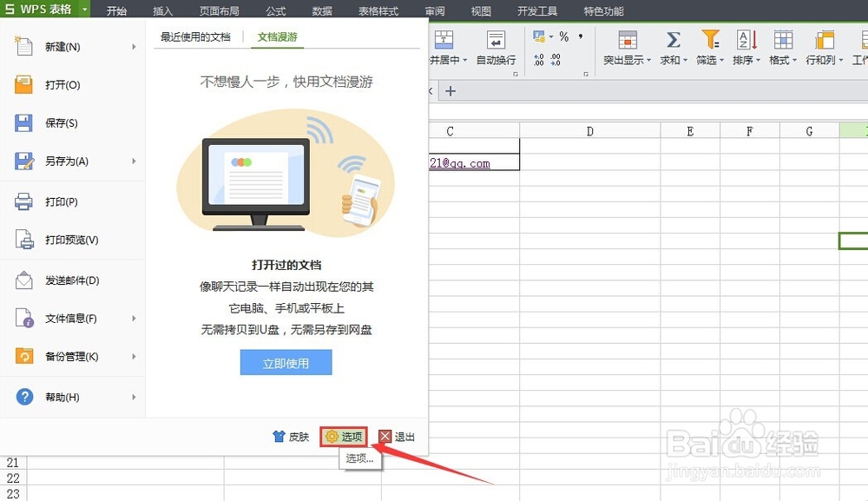868x501 pixels.
Task: Add a new sheet tab with plus button
Action: pyautogui.click(x=450, y=91)
